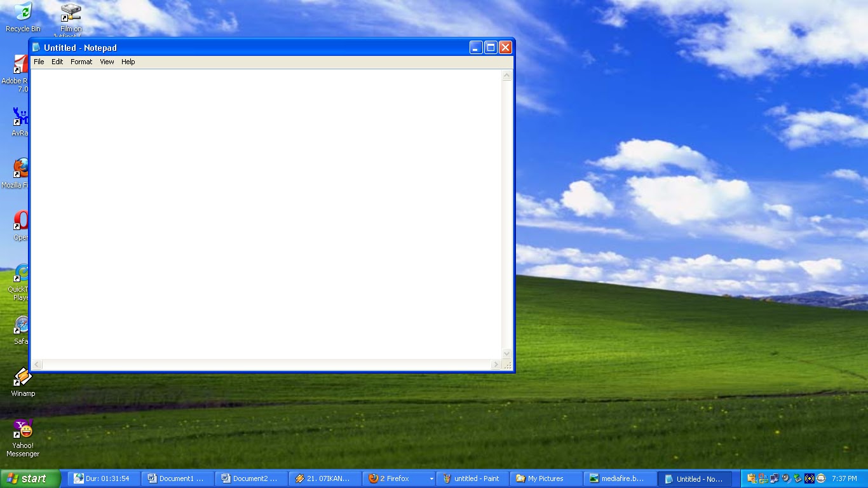This screenshot has height=488, width=868.
Task: Select the AvRack desktop icon
Action: click(x=19, y=122)
